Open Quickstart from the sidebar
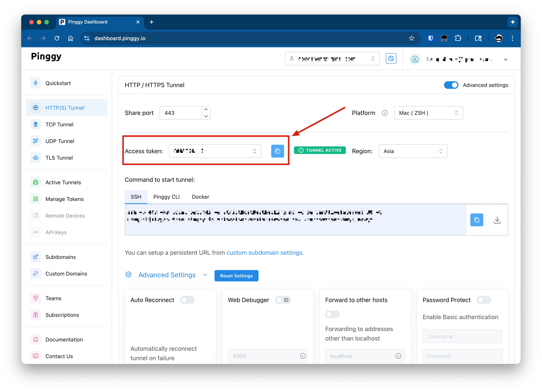This screenshot has height=392, width=542. (67, 83)
